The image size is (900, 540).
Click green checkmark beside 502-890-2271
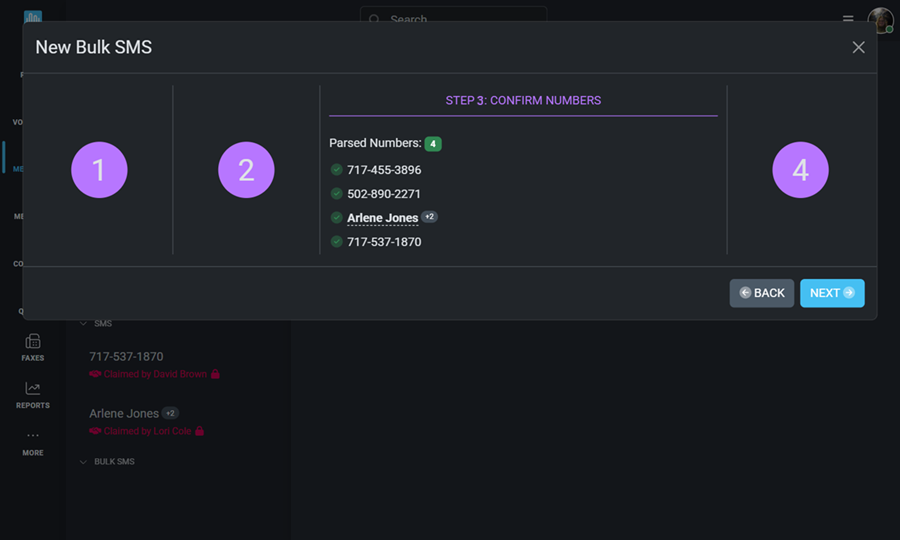[x=337, y=194]
